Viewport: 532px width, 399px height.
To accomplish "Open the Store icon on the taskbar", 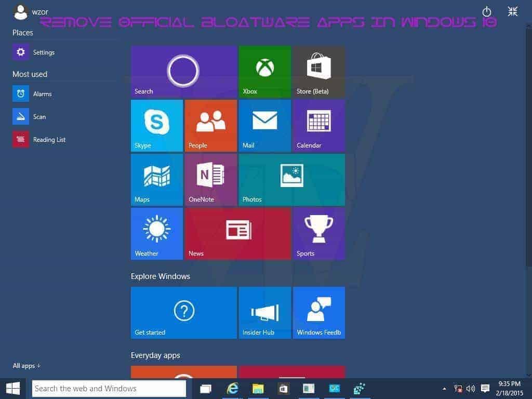I will 283,389.
